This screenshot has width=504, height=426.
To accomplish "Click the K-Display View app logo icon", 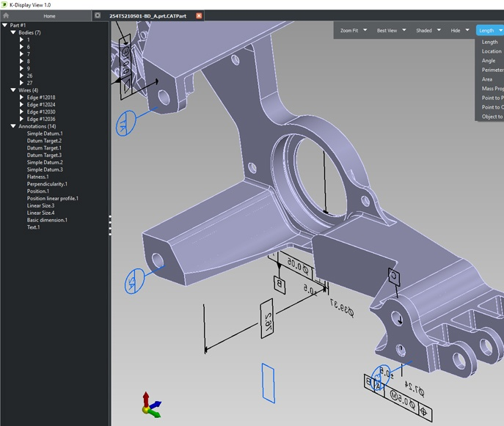I will [4, 4].
